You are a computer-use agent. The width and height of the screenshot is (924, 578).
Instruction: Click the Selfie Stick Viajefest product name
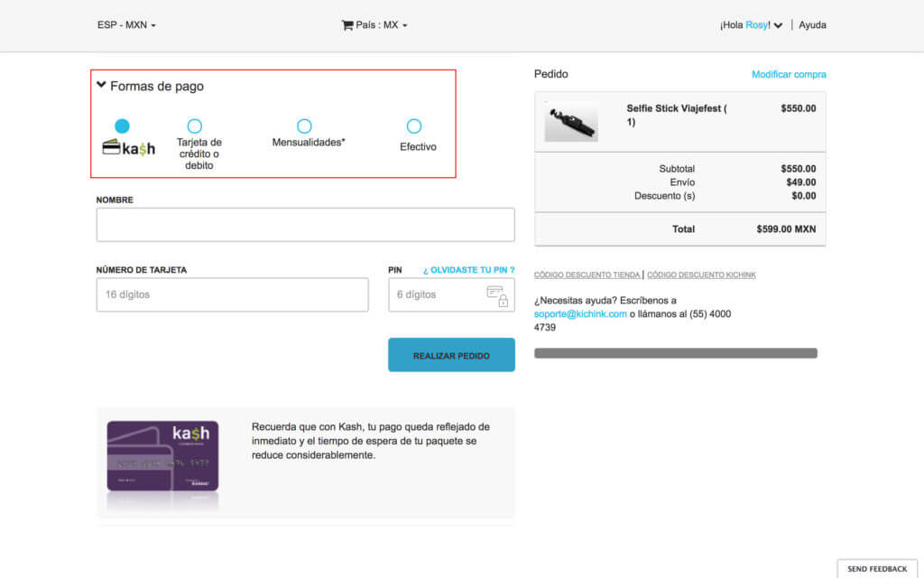pos(677,115)
